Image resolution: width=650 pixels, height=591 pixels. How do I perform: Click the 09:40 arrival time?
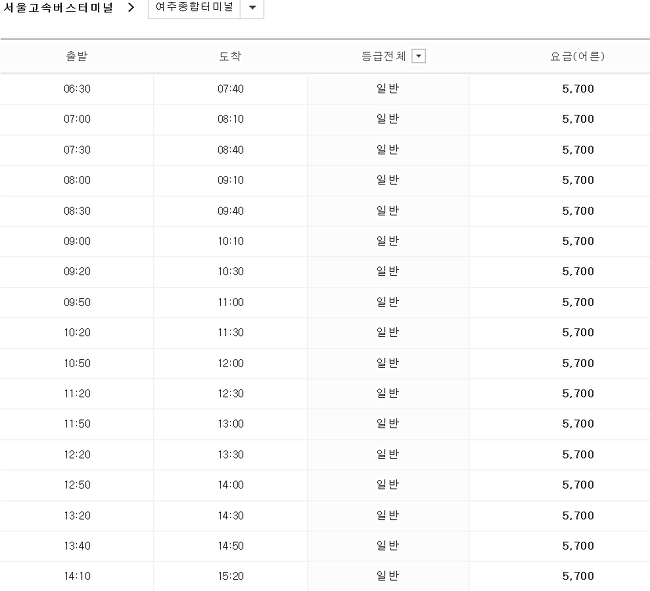click(x=230, y=211)
